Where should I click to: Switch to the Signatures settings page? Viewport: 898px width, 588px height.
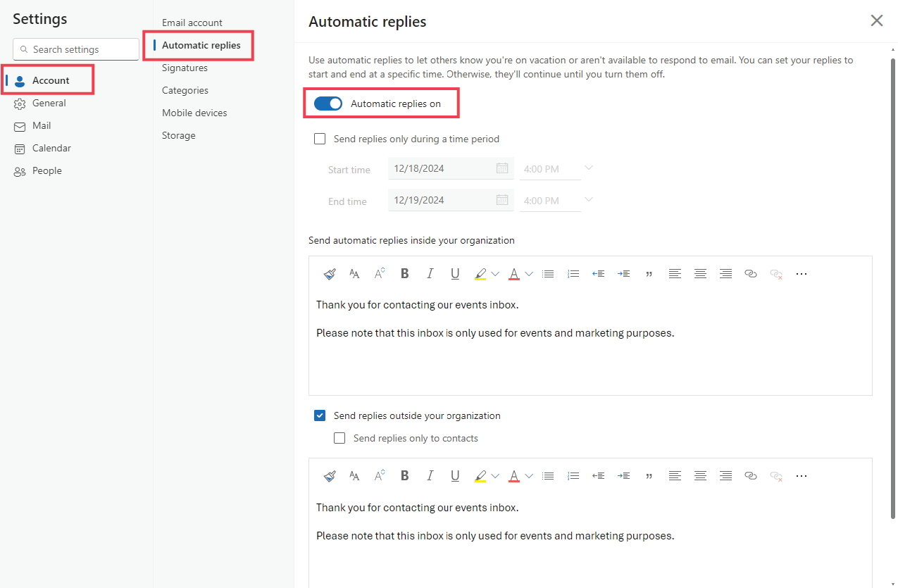click(185, 68)
